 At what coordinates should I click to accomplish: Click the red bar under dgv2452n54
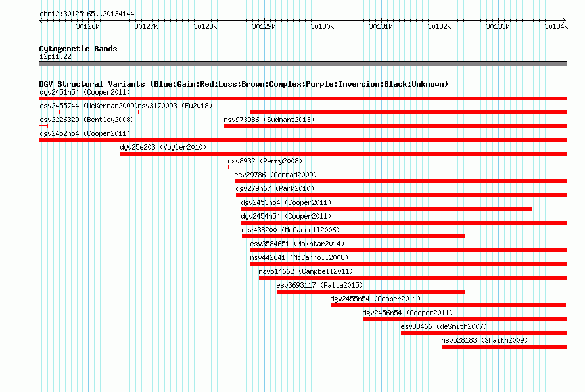coord(302,140)
